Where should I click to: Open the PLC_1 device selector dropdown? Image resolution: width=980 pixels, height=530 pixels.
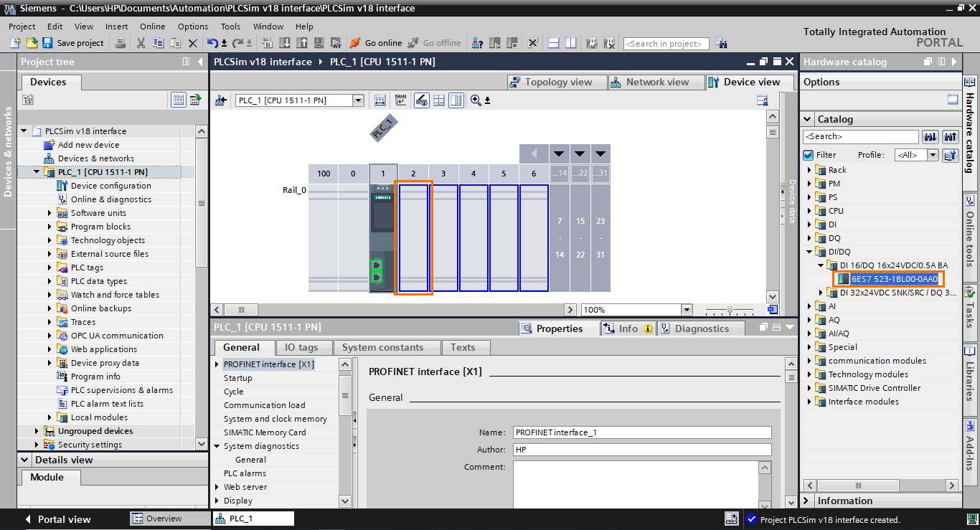point(359,100)
